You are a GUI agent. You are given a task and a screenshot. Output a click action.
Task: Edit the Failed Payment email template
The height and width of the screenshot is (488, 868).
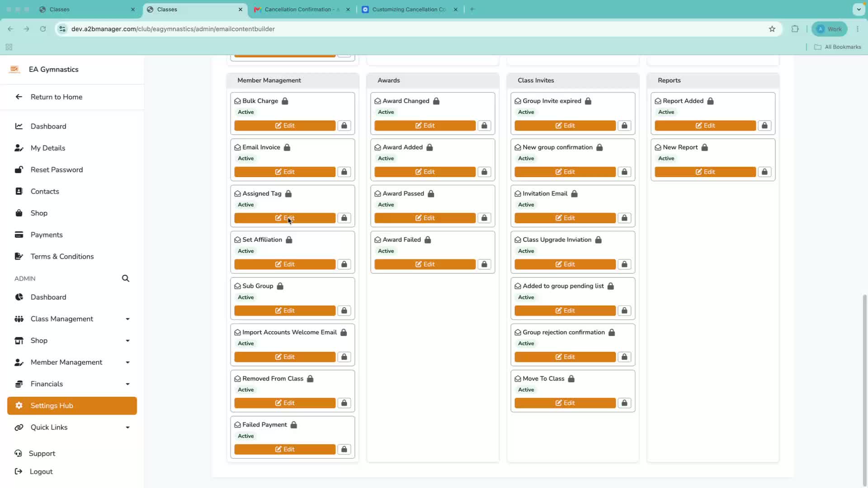pyautogui.click(x=285, y=449)
